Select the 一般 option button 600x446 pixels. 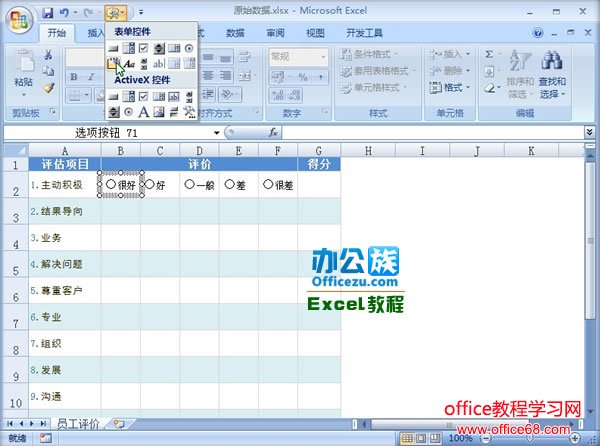pyautogui.click(x=199, y=185)
